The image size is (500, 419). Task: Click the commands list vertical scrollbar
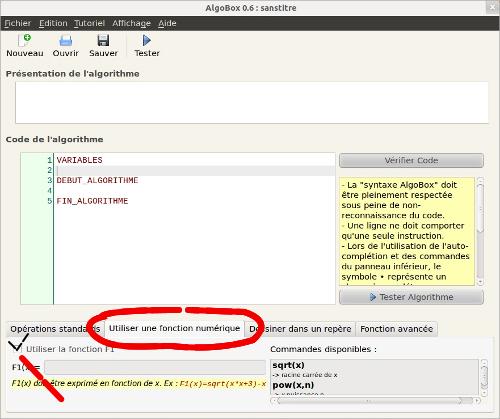point(484,377)
